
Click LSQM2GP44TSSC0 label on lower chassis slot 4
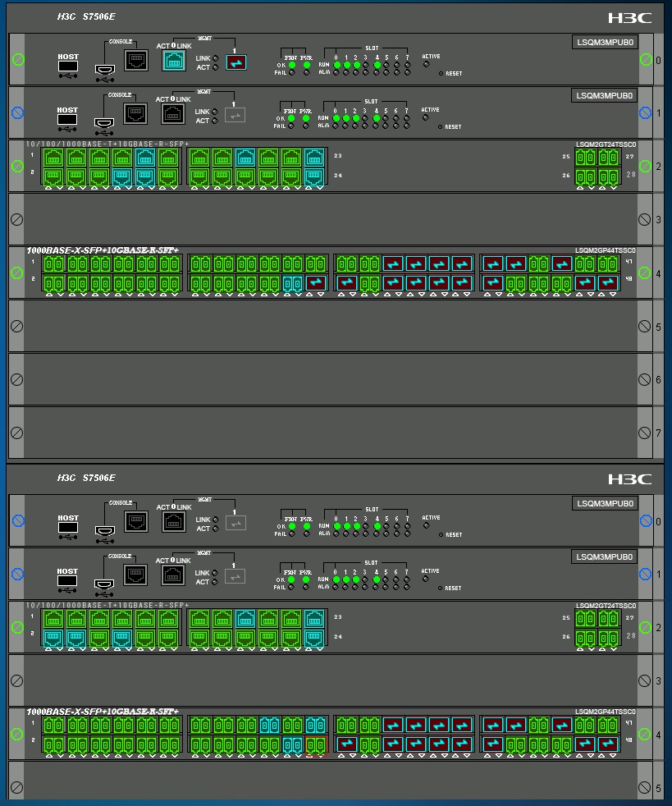(606, 712)
